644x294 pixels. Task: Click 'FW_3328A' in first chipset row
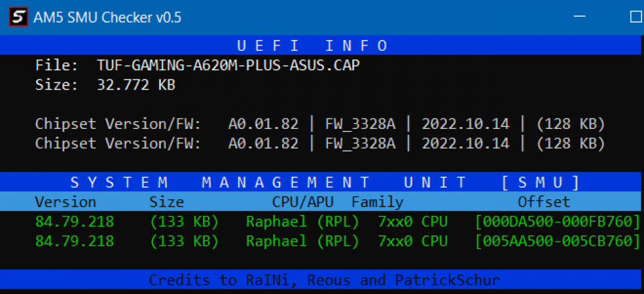coord(360,124)
